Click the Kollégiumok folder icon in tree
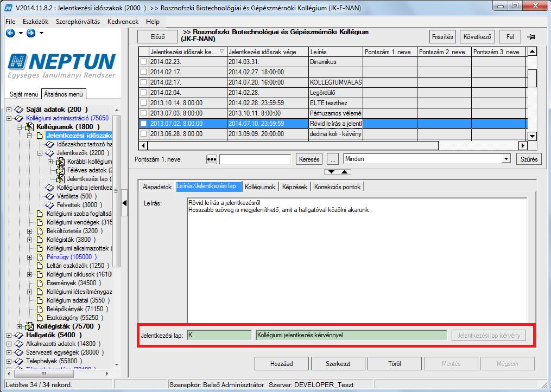The width and height of the screenshot is (551, 392). [x=30, y=127]
